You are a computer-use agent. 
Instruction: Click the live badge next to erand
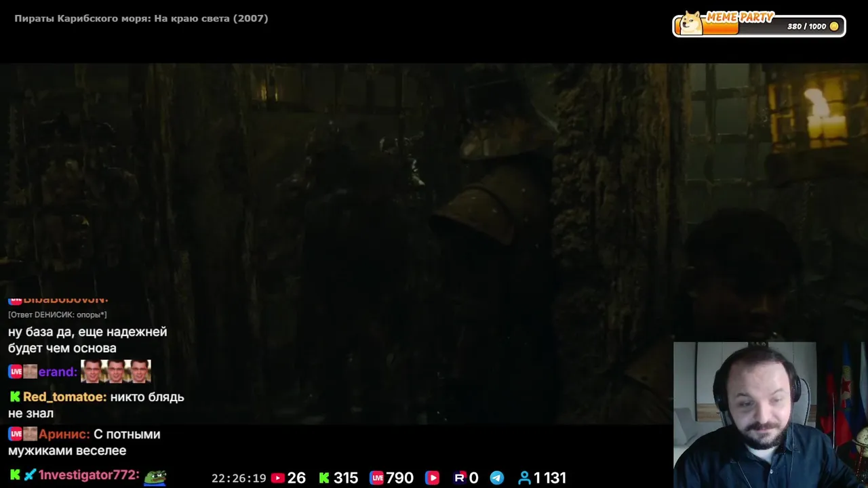point(15,371)
